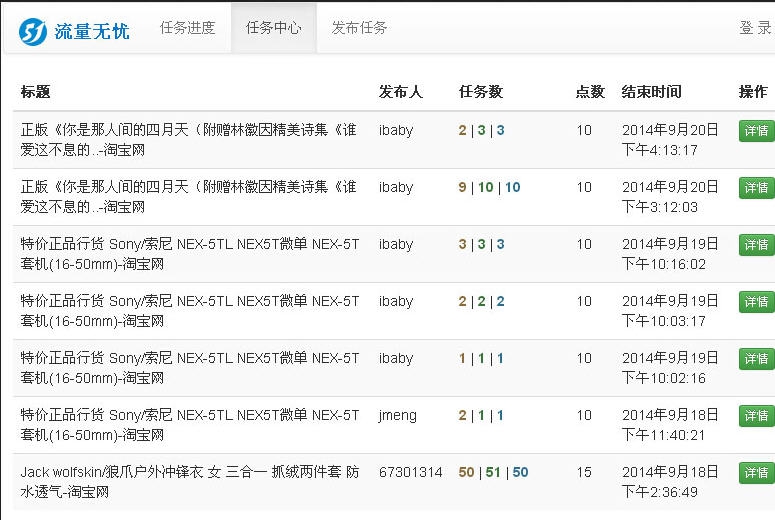This screenshot has height=520, width=775.
Task: Click the 标题 column header
Action: coord(36,91)
